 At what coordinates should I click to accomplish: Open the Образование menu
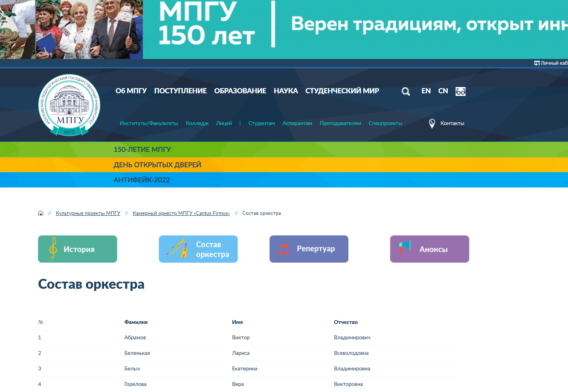point(240,91)
